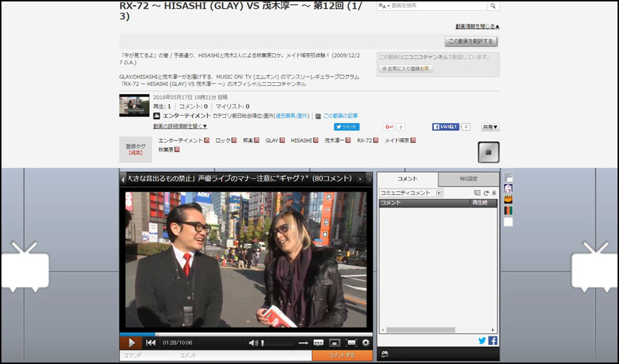619x364 pixels.
Task: Click green-orange striped icon in side strip
Action: (508, 210)
